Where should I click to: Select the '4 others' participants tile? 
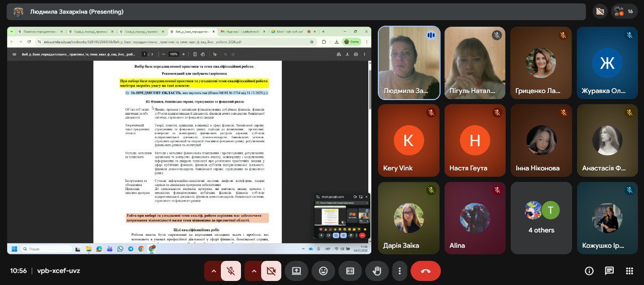(x=541, y=217)
